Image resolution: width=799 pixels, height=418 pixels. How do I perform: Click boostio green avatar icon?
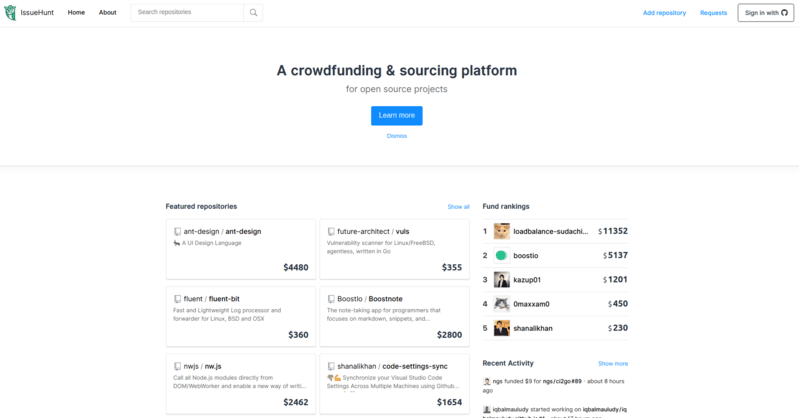(x=501, y=255)
